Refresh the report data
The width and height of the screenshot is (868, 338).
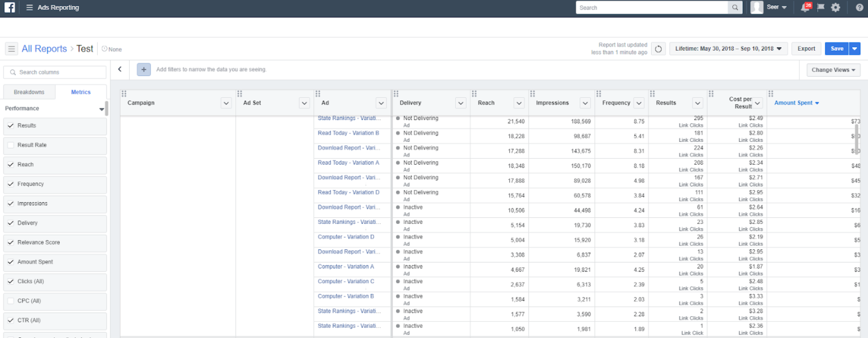(658, 49)
